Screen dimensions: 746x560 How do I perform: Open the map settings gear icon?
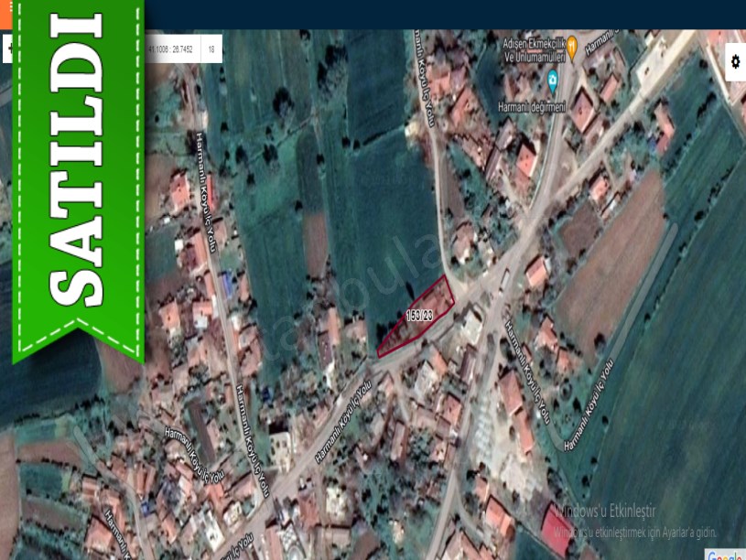735,61
